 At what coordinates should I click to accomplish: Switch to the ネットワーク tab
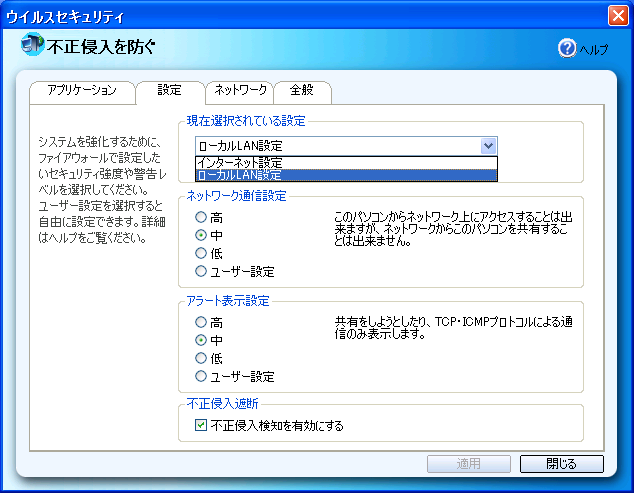tap(240, 91)
